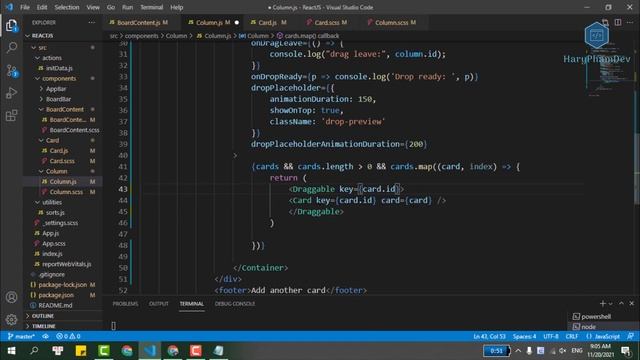Open Run and Debug view

pos(11,93)
